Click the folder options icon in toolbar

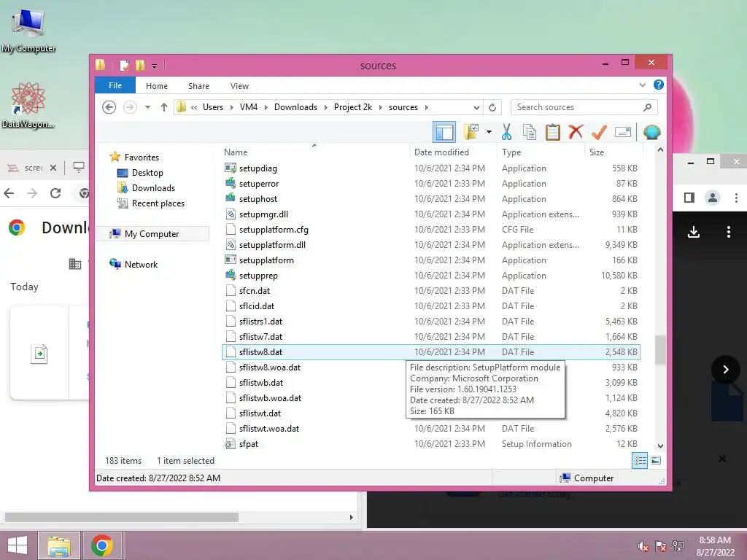(471, 133)
